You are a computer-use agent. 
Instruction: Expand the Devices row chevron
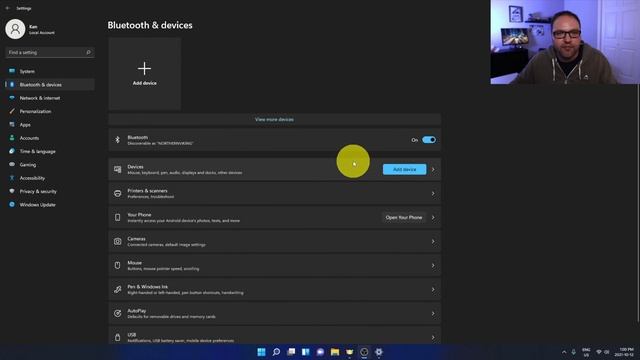click(433, 169)
